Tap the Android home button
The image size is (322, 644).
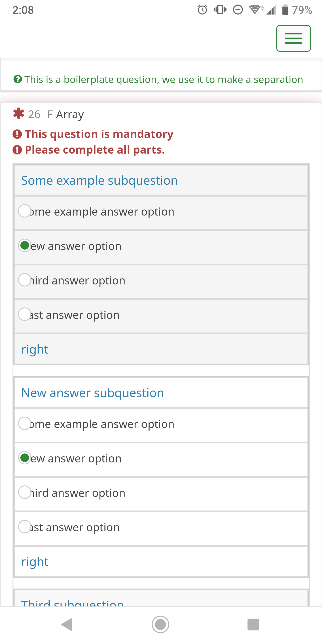pyautogui.click(x=160, y=625)
